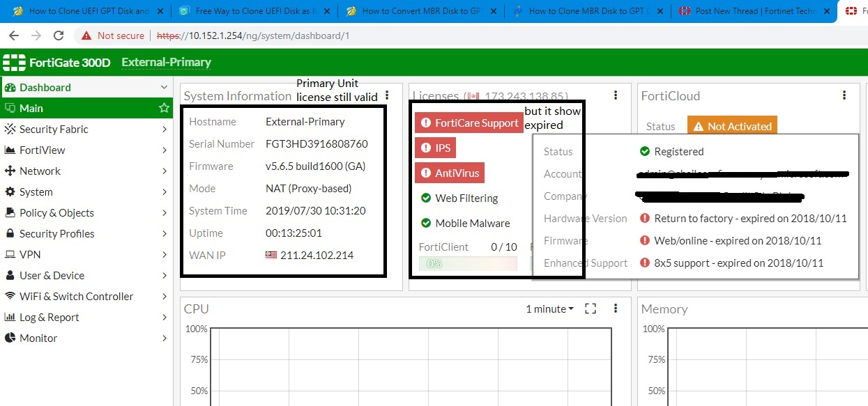Open the CPU 1 minute time dropdown
This screenshot has width=868, height=406.
coord(550,309)
